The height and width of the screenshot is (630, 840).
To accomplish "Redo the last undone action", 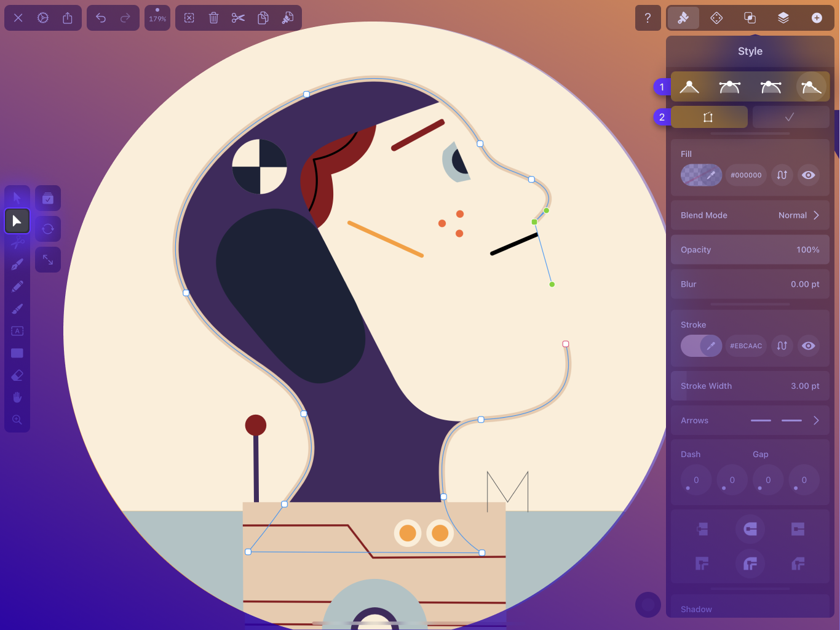I will coord(125,18).
